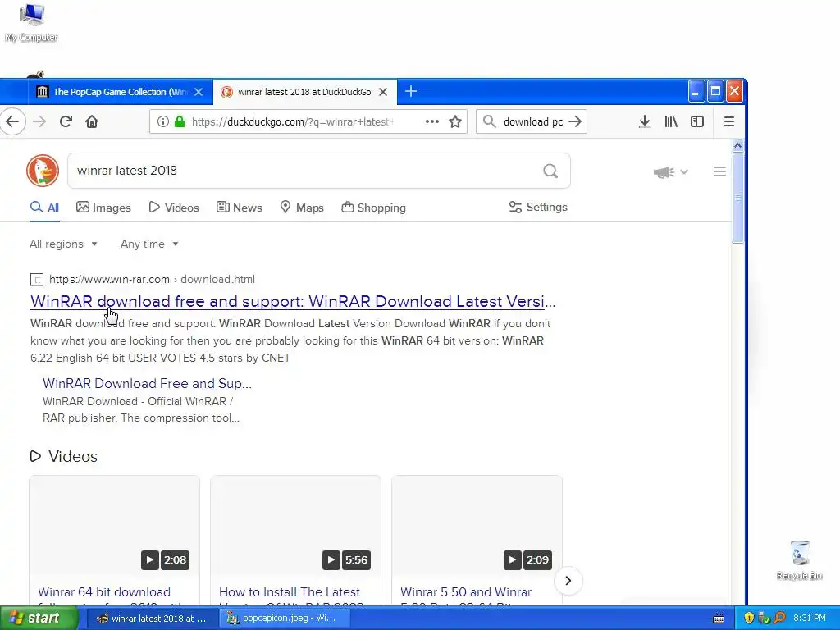The image size is (840, 630).
Task: Click the 'download pc' toolbar search box
Action: pos(532,121)
